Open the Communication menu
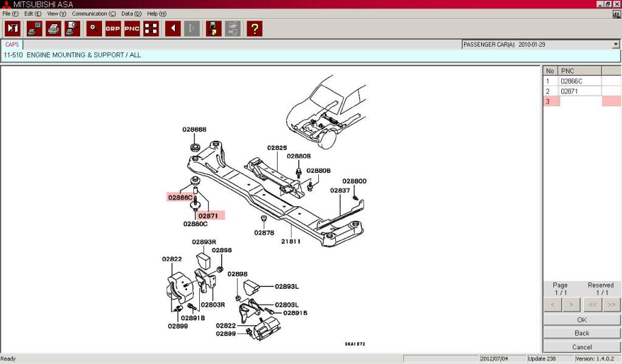The image size is (622, 364). [94, 13]
